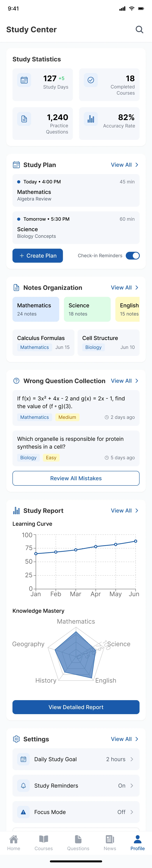Open the Study Reminders setting chevron
This screenshot has width=152, height=868.
[x=132, y=785]
